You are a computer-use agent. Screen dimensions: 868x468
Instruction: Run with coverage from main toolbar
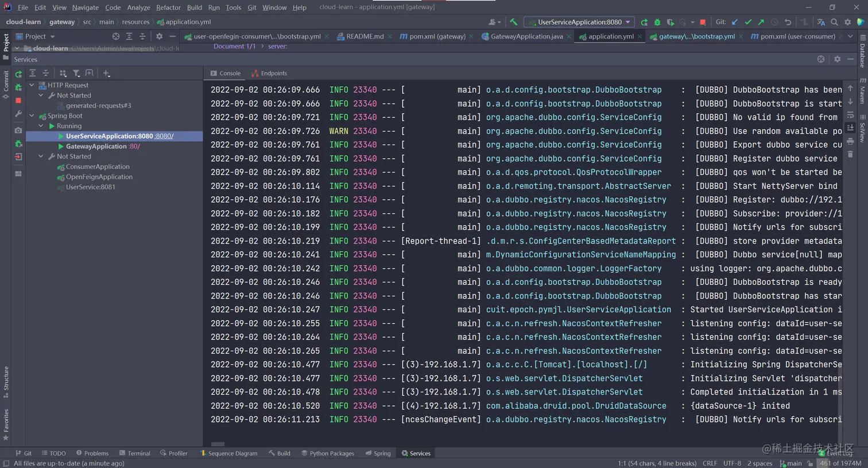click(x=671, y=22)
